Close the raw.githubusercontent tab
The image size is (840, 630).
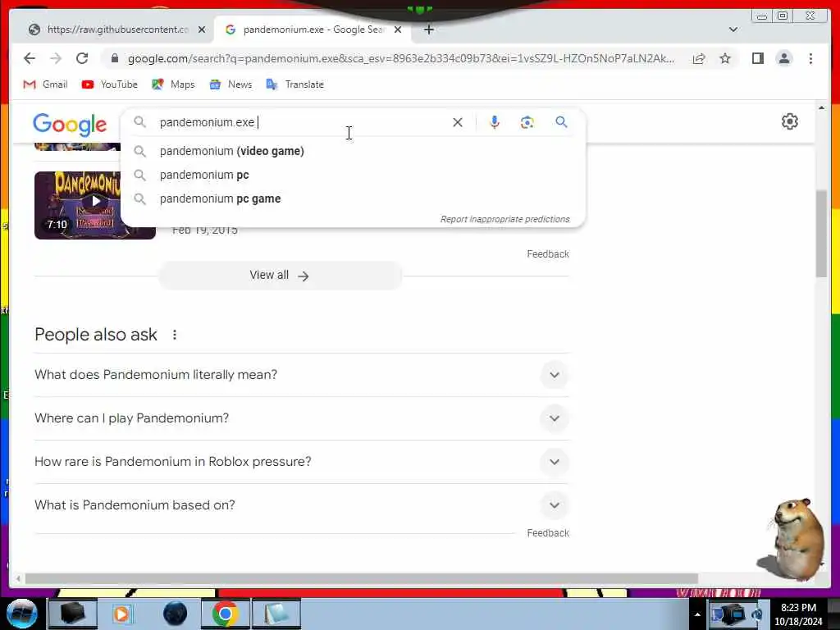(x=202, y=30)
